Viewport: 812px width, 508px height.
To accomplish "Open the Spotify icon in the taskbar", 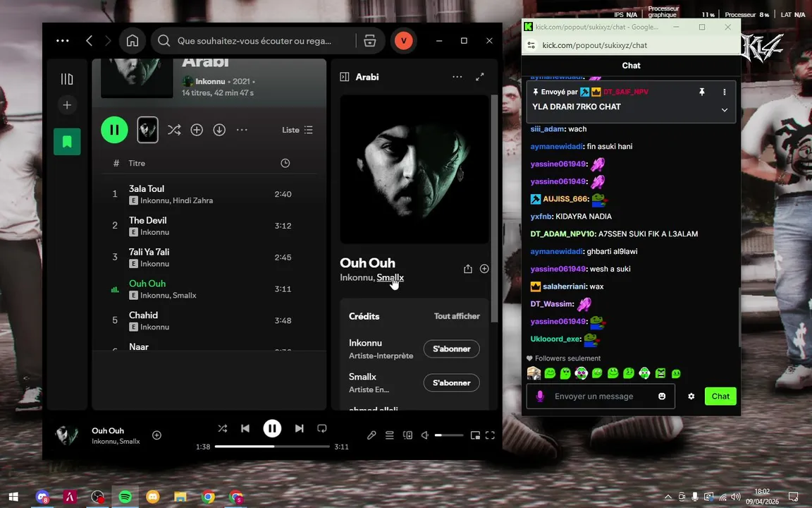I will pos(125,497).
